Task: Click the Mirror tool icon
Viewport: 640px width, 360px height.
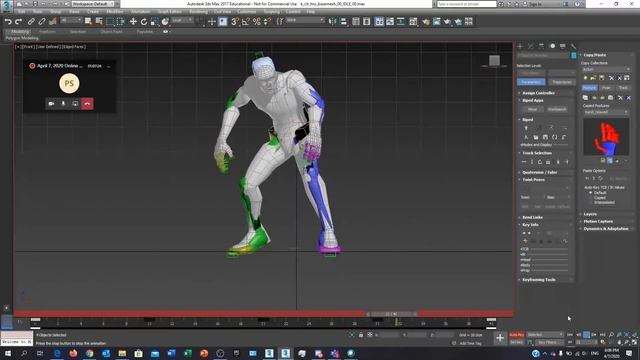Action: coord(333,22)
